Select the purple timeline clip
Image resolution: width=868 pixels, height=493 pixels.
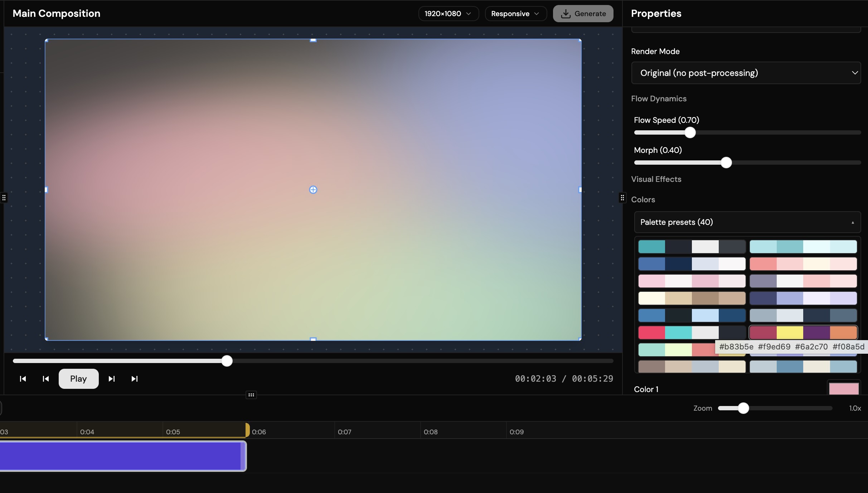122,456
